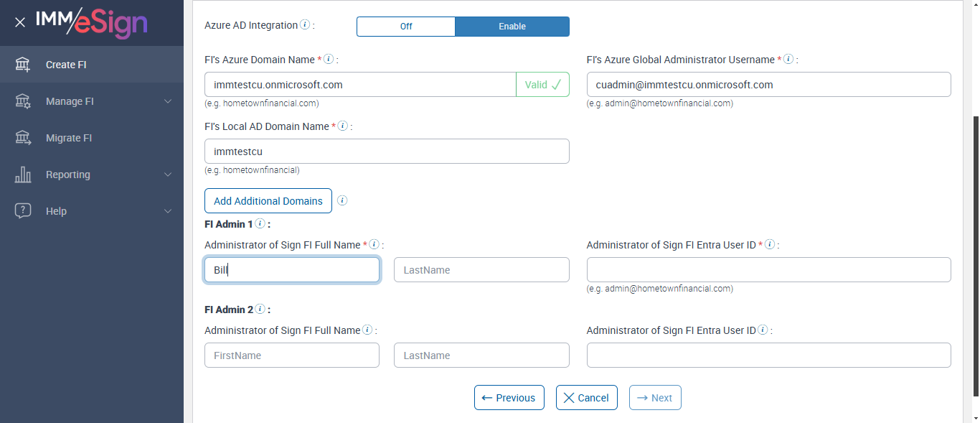Open the Migrate FI menu item
Image resolution: width=980 pixels, height=423 pixels.
[69, 138]
